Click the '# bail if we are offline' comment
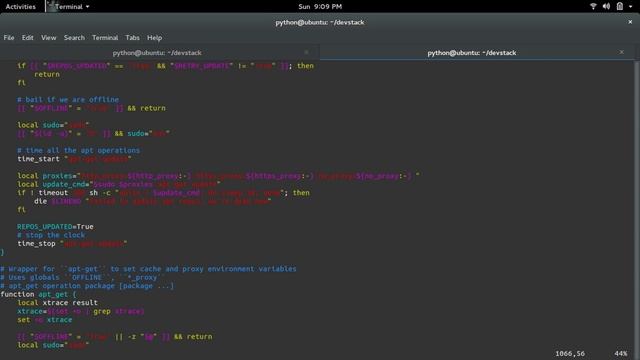640x360 pixels. pyautogui.click(x=68, y=100)
